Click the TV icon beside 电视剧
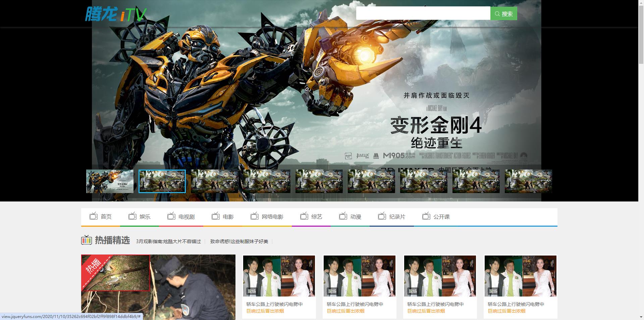644x320 pixels. point(171,216)
